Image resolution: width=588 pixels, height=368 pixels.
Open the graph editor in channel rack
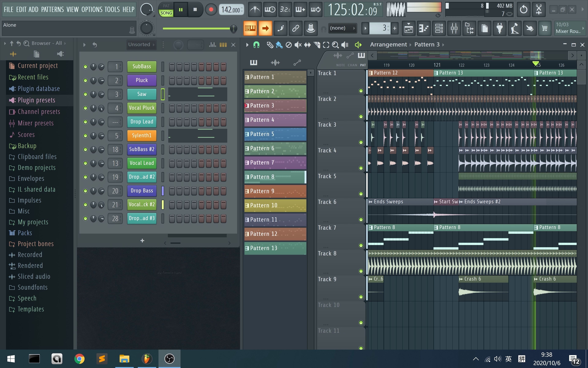(213, 45)
